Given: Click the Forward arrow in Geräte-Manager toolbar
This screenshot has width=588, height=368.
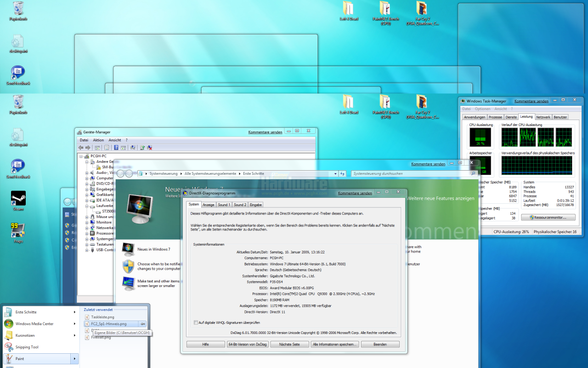Looking at the screenshot, I should pos(88,148).
